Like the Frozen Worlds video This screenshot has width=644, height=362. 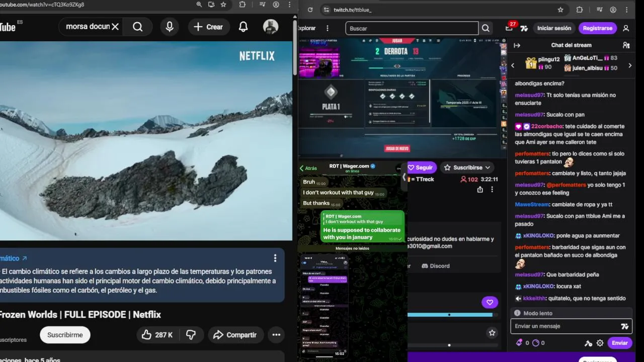point(157,335)
